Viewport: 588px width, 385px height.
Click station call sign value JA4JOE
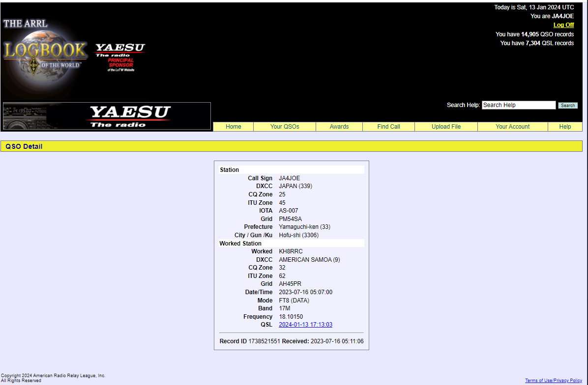coord(290,178)
